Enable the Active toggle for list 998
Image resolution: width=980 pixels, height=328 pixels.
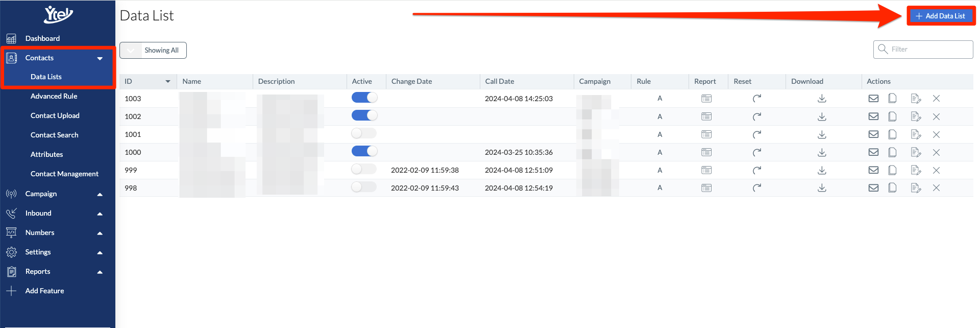click(364, 187)
